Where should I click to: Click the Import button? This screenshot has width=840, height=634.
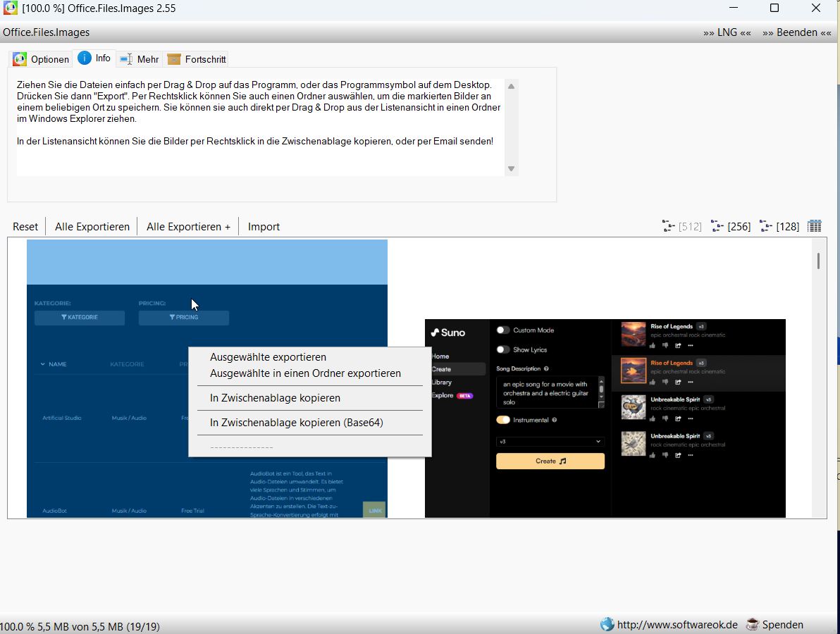(264, 227)
